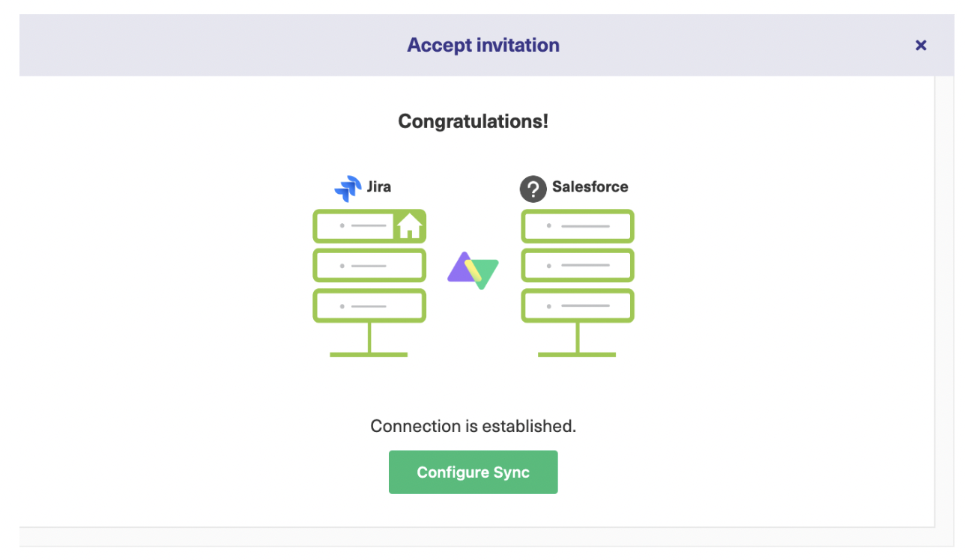Click the Jira label text
The height and width of the screenshot is (560, 965).
click(x=378, y=187)
